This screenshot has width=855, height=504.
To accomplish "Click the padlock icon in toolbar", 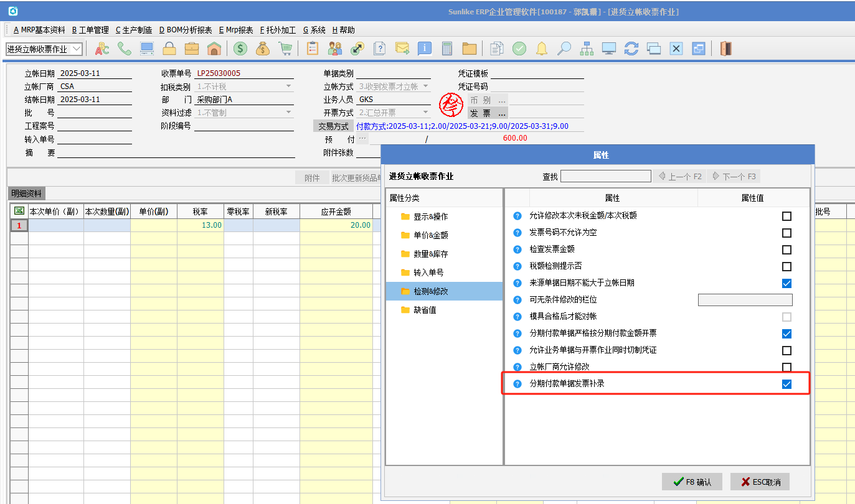I will [x=169, y=49].
